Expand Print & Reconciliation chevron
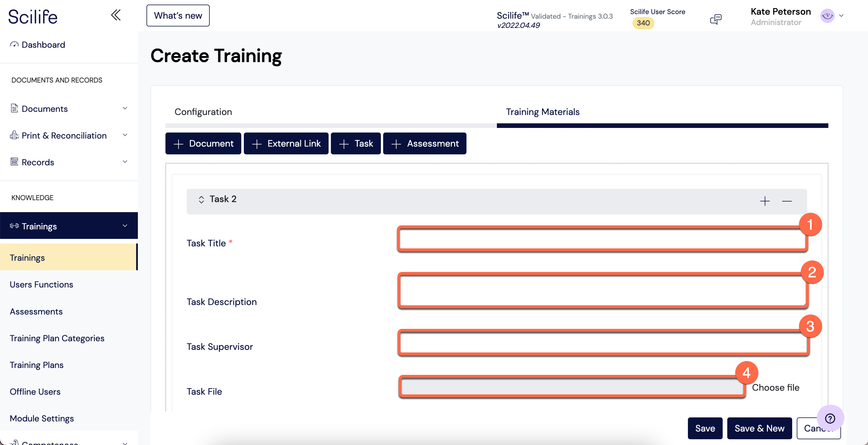 click(125, 135)
